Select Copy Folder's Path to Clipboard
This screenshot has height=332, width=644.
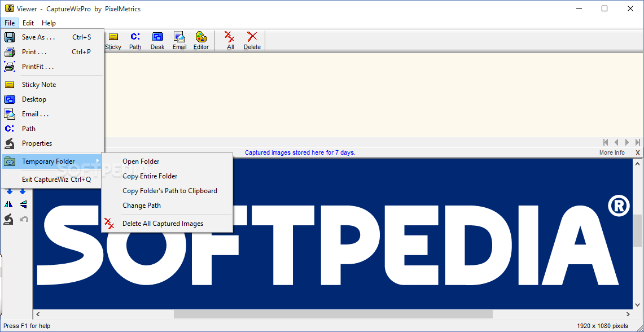[x=167, y=191]
